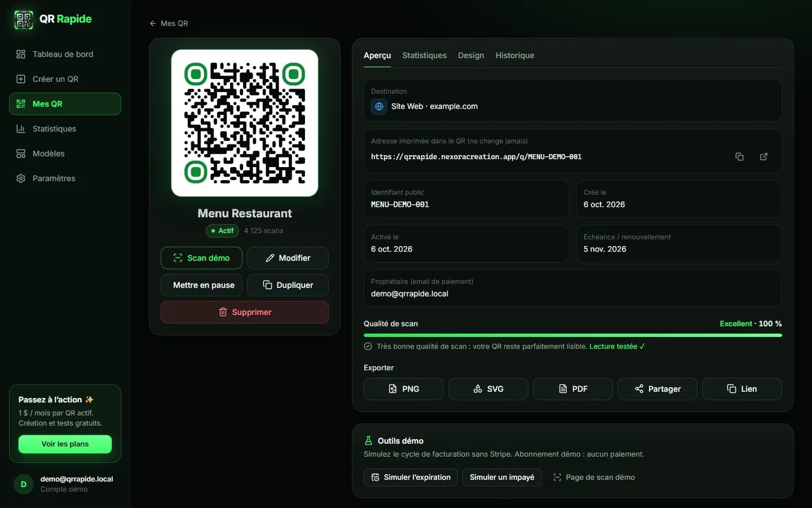
Task: Click the globe destination icon
Action: tap(379, 106)
